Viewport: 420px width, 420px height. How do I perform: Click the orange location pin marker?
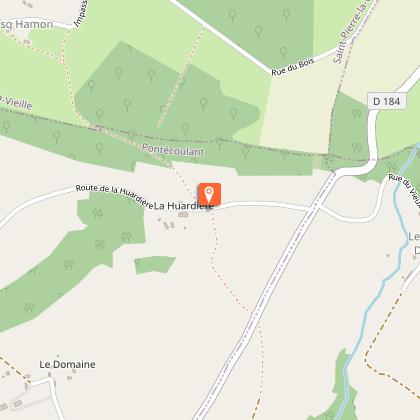[209, 194]
